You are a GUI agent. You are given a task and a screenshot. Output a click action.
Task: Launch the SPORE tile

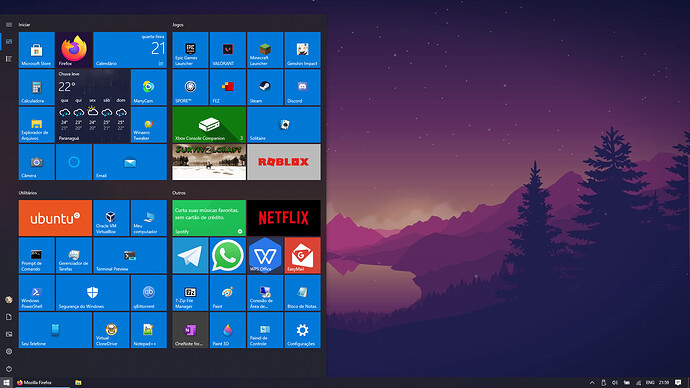[190, 87]
